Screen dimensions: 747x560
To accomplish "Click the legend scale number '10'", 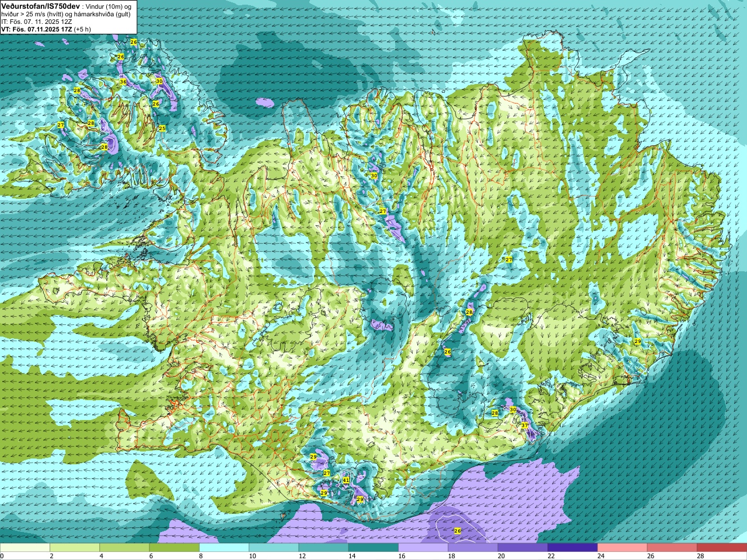I will point(252,556).
